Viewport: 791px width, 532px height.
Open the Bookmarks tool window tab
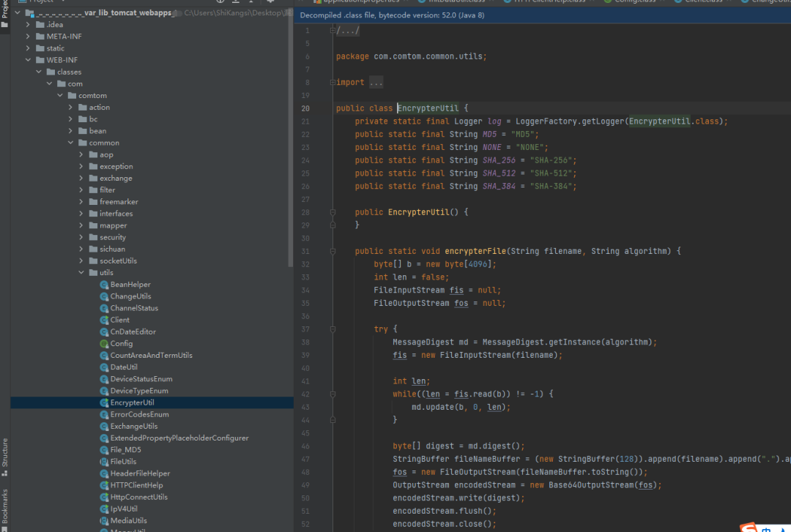(x=4, y=509)
